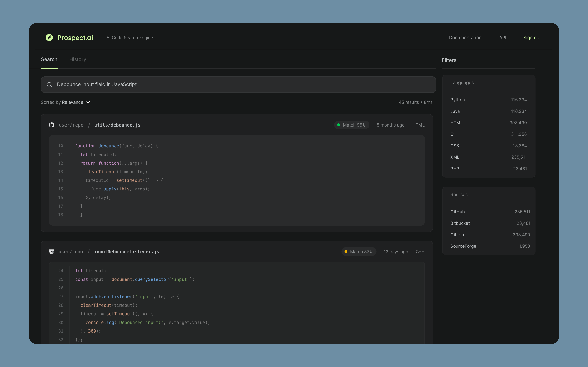Screen dimensions: 588x367
Task: Click the magnifier icon in search bar
Action: 49,84
